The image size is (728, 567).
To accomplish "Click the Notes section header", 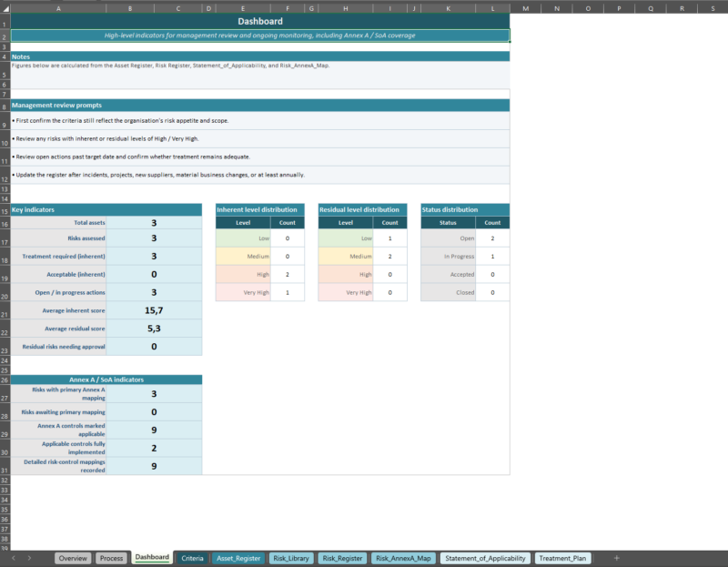I will click(260, 56).
